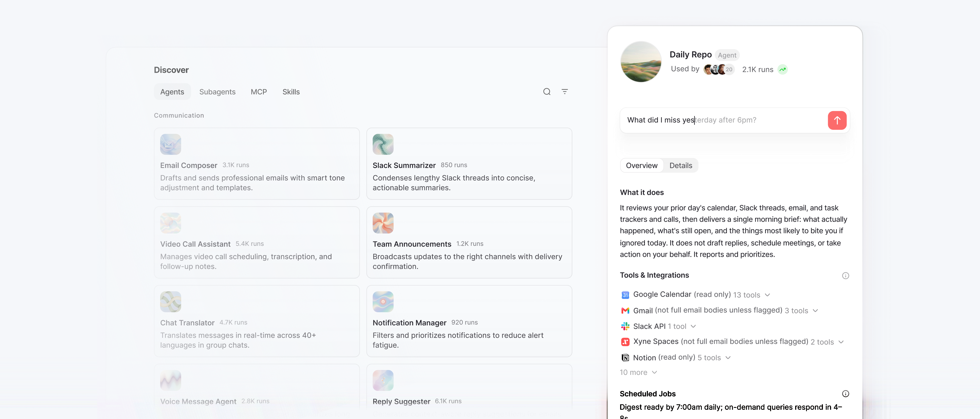The image size is (980, 419).
Task: Click the Used by user avatars group
Action: pos(719,69)
